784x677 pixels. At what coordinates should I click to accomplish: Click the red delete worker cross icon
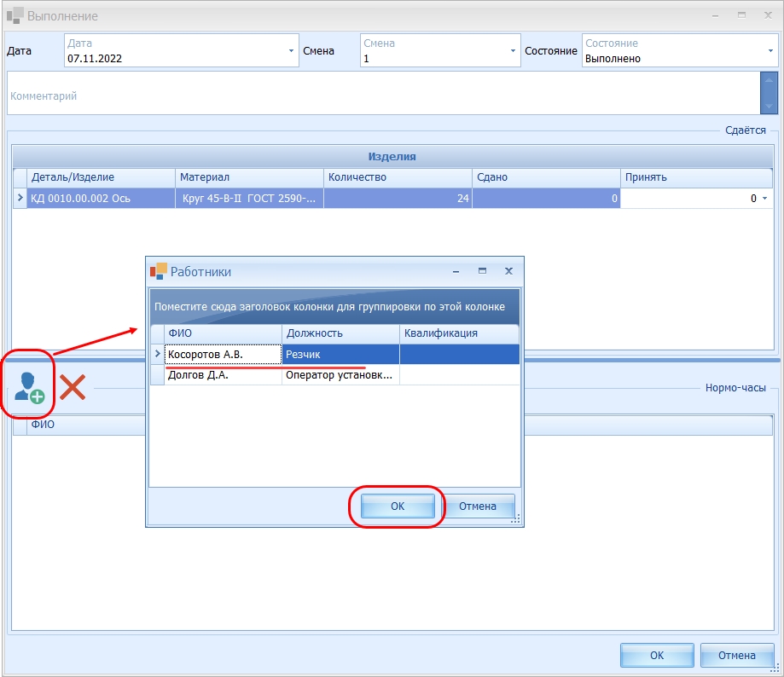coord(73,387)
